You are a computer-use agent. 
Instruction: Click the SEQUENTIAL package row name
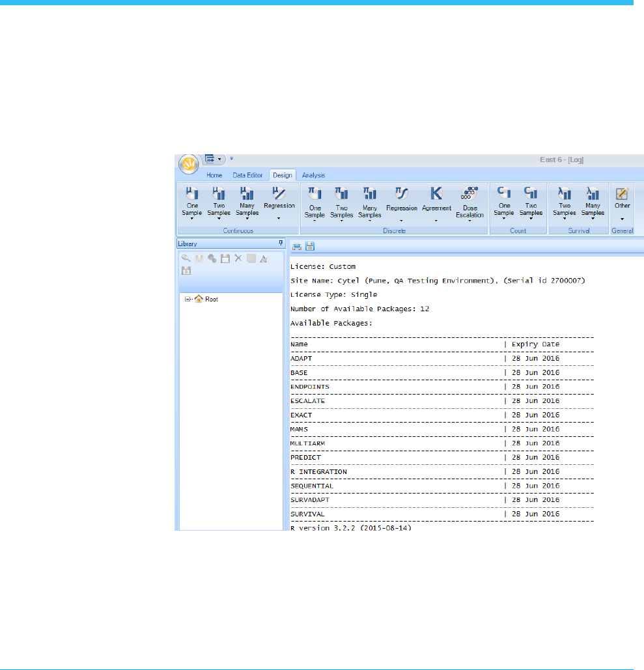click(312, 486)
